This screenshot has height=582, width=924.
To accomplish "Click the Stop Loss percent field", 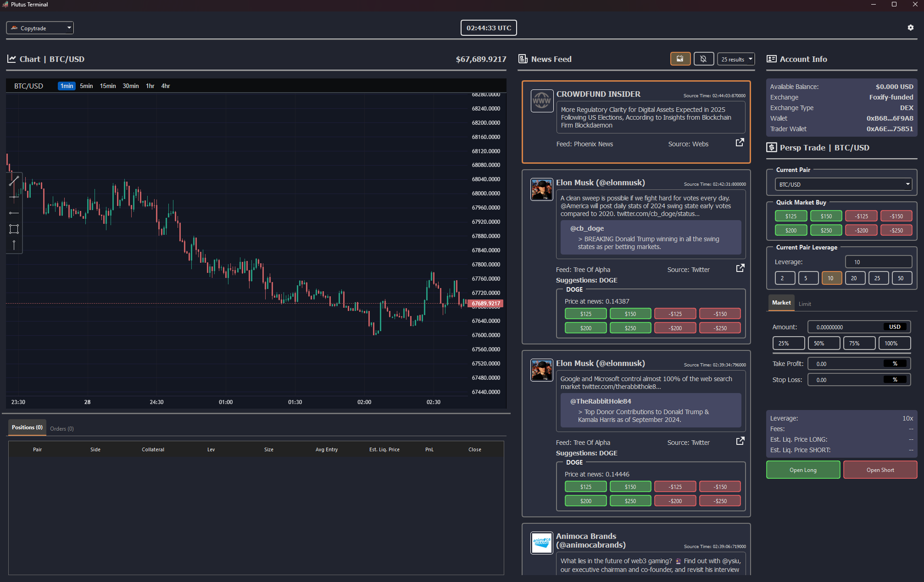I will (859, 380).
